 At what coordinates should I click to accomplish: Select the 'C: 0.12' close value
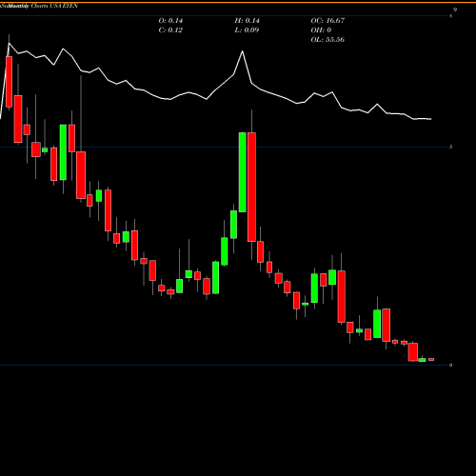(170, 30)
